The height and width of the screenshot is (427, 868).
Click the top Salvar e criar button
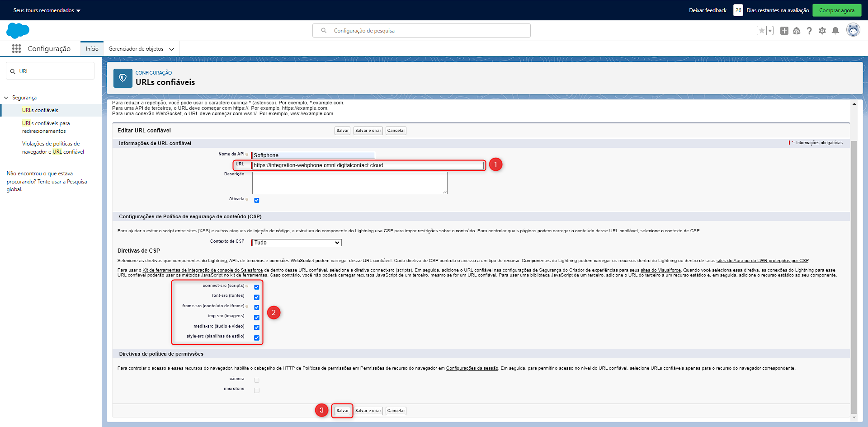pos(368,131)
